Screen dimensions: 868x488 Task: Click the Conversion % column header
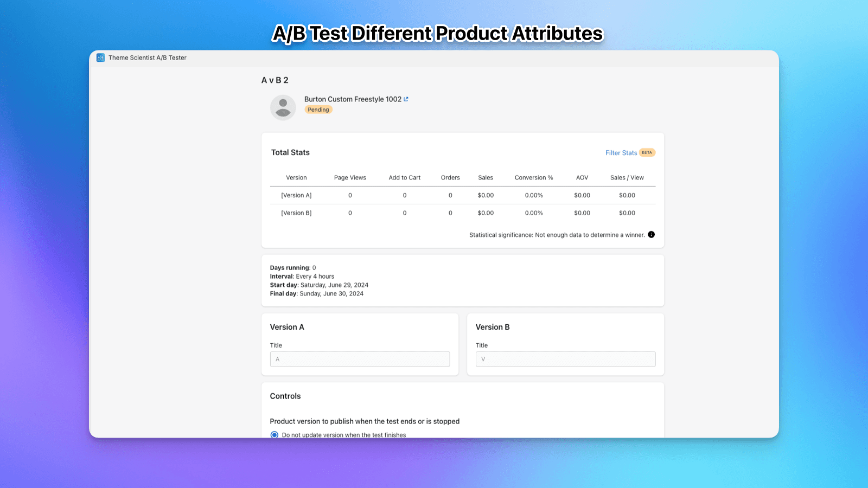[x=533, y=177]
